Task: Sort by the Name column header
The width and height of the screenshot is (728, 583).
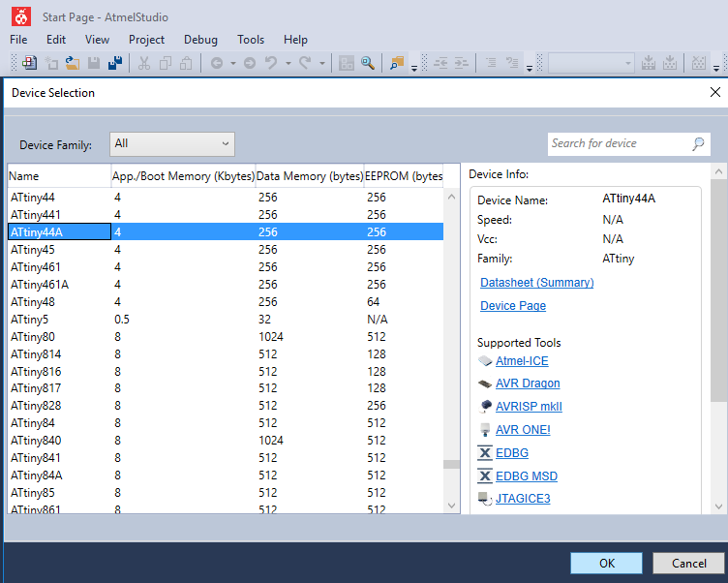Action: 59,176
